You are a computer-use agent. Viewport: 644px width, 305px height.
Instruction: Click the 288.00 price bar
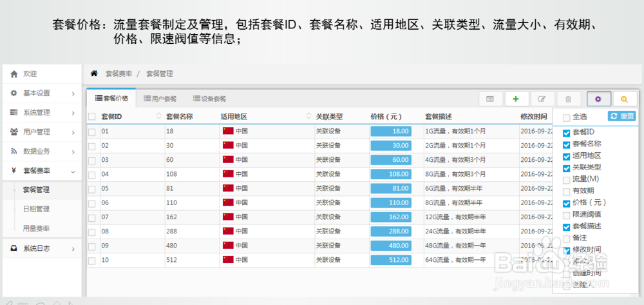pyautogui.click(x=391, y=231)
